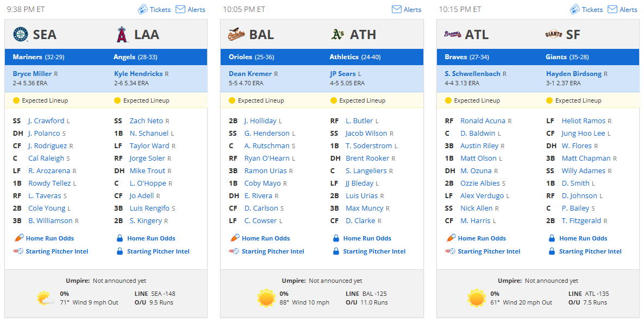Open Orioles Starting Pitcher Intel
This screenshot has width=644, height=323.
coord(273,251)
